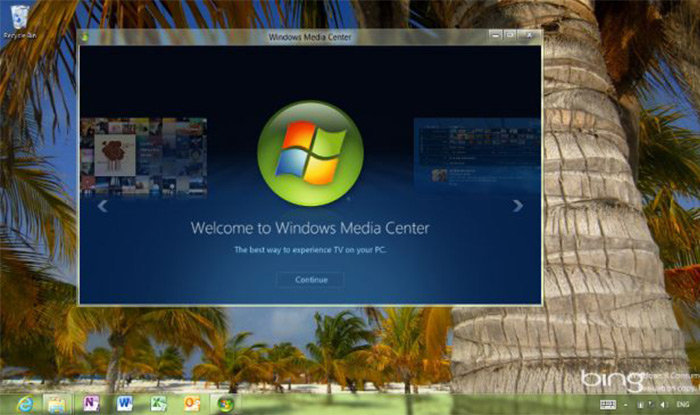
Task: Go to the previous slide with the left arrow
Action: click(x=102, y=206)
